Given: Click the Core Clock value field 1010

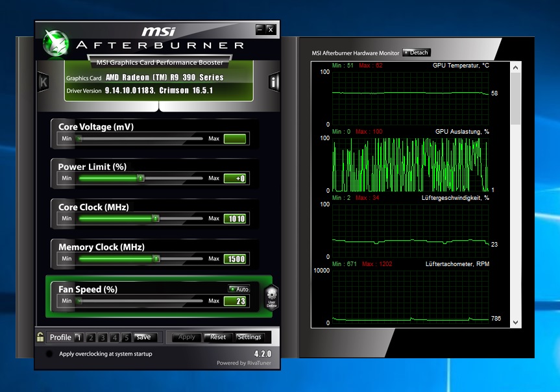Looking at the screenshot, I should pyautogui.click(x=235, y=219).
